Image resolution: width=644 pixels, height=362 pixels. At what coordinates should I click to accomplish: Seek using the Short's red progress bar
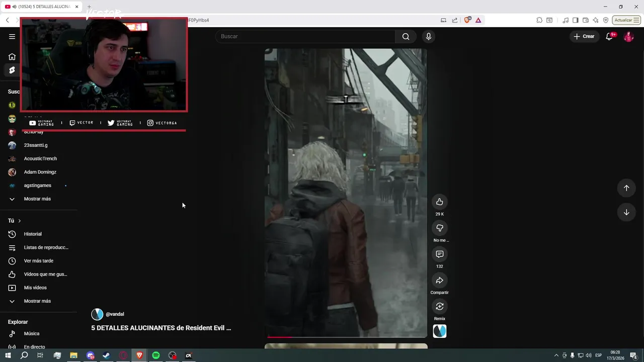click(346, 336)
